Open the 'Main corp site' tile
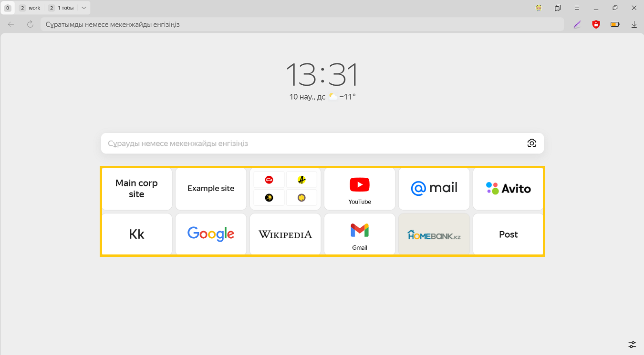Image resolution: width=644 pixels, height=355 pixels. tap(136, 189)
